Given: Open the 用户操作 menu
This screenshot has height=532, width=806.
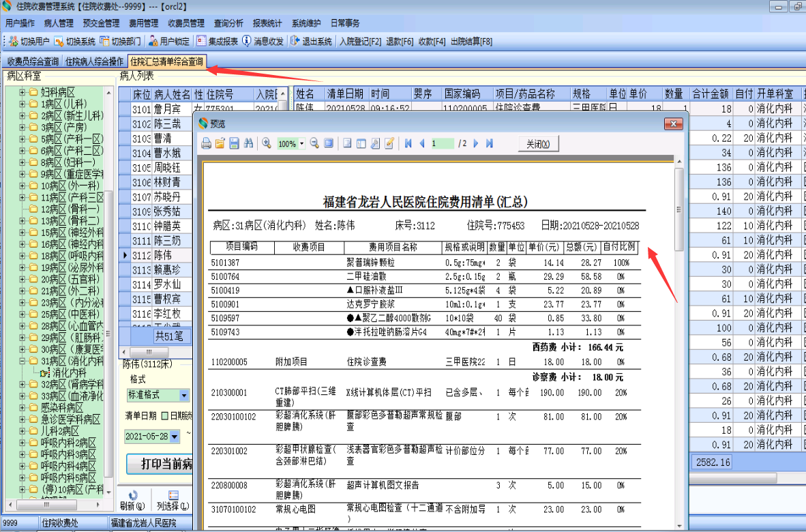Looking at the screenshot, I should pos(20,23).
